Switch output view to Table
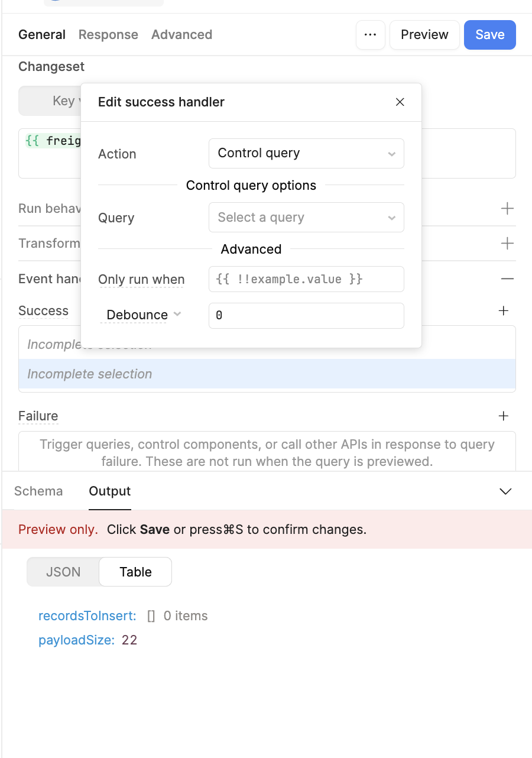This screenshot has height=758, width=532. [135, 572]
